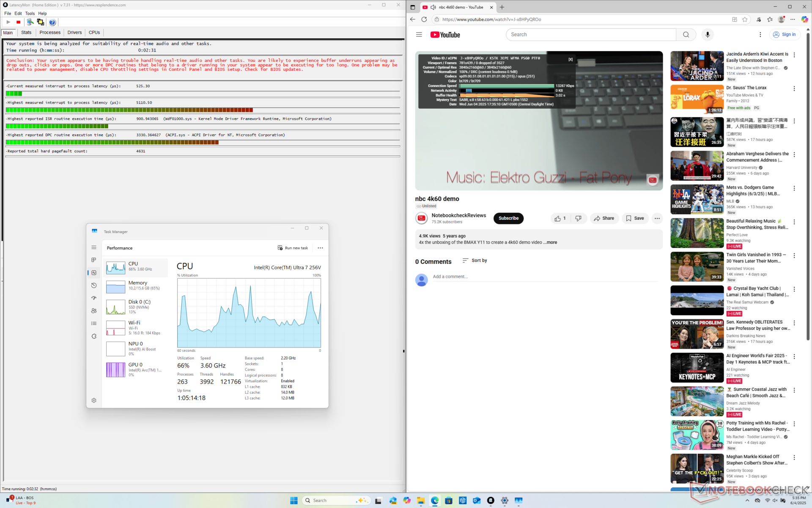The width and height of the screenshot is (812, 508).
Task: Open LatencyMon help question mark icon
Action: [x=52, y=22]
